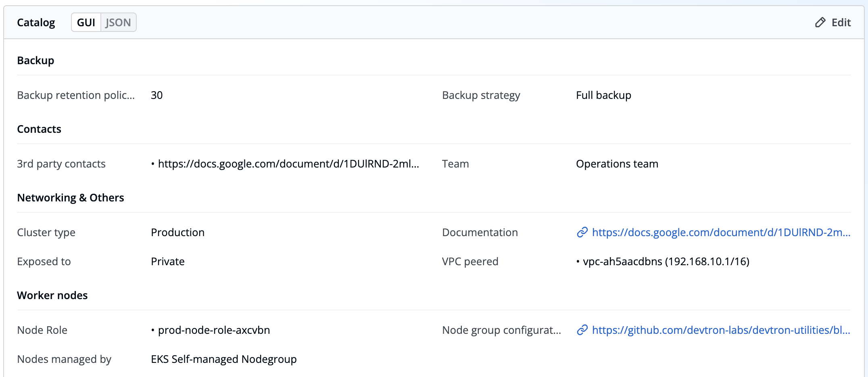
Task: Click the Exposed to label
Action: click(44, 262)
